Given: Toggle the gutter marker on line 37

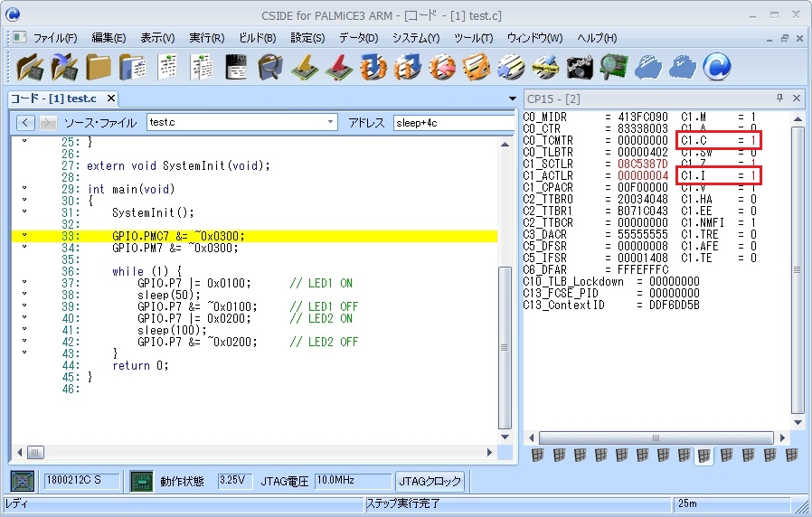Looking at the screenshot, I should (24, 283).
